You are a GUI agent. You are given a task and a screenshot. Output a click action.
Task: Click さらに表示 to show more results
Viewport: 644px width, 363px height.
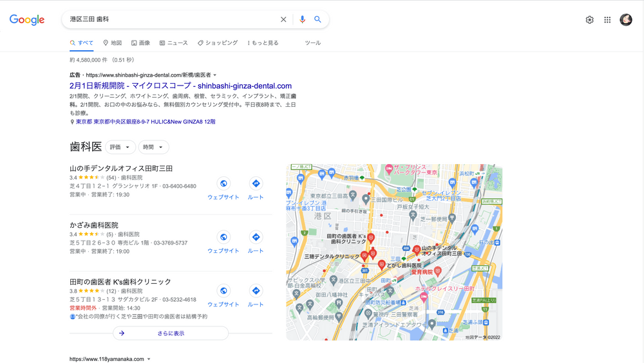(170, 333)
